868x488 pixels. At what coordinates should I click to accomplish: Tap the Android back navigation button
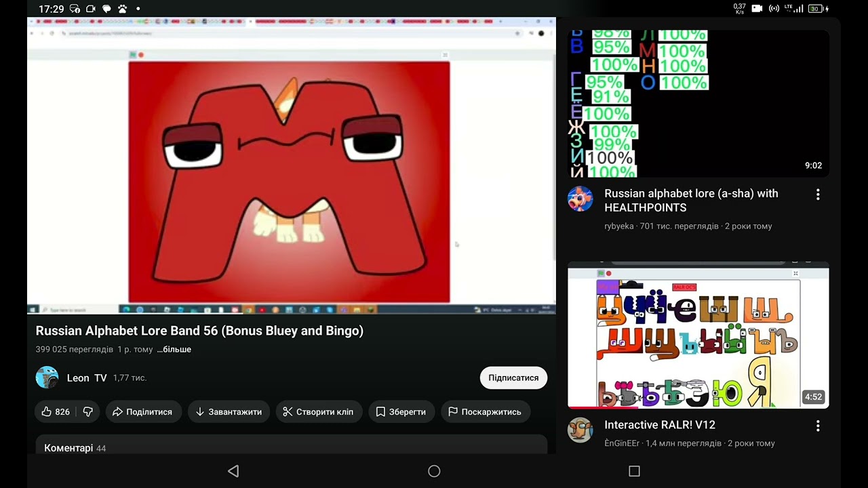(233, 471)
